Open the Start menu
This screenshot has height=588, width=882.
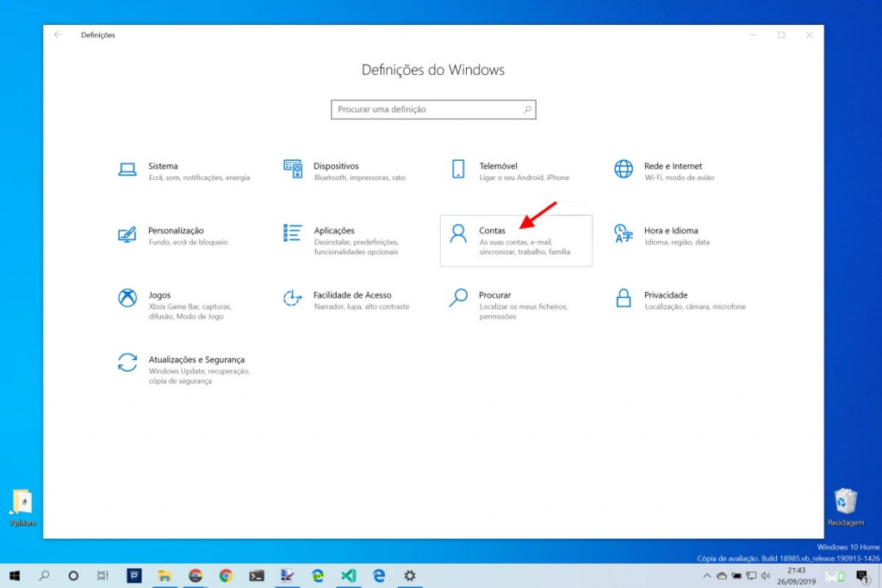16,575
